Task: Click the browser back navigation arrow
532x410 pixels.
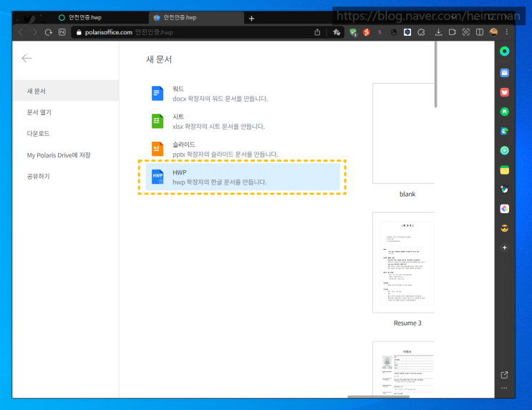Action: point(21,32)
